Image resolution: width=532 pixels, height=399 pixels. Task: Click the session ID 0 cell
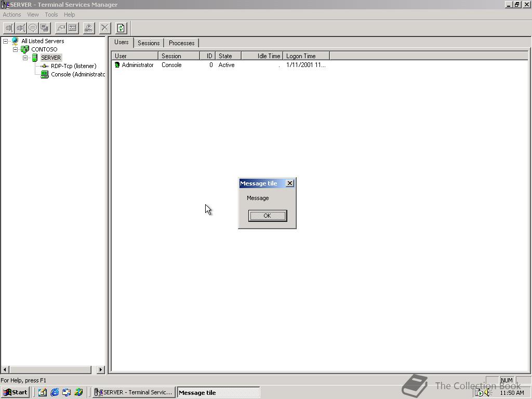211,65
